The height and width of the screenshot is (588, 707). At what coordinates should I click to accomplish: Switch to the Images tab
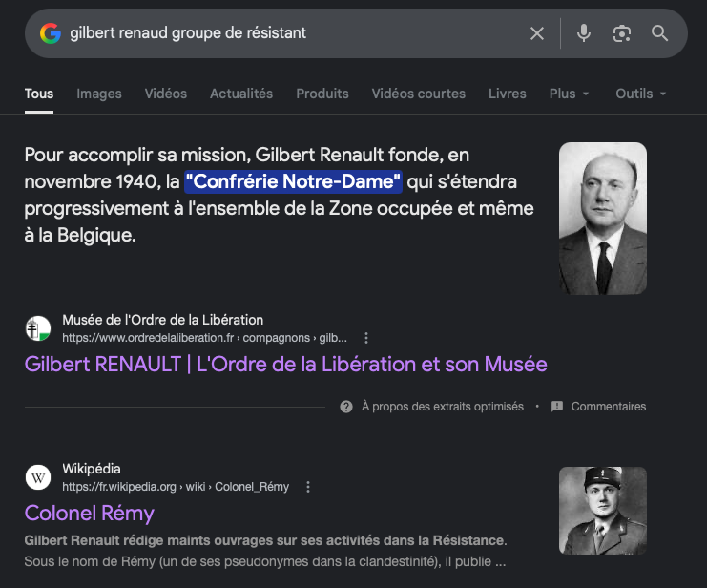(99, 94)
